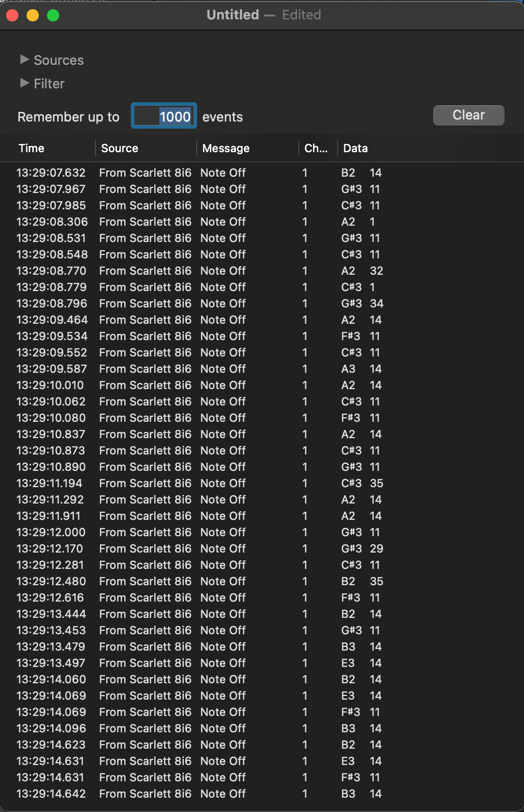Focus the 1000 events input field

[164, 116]
